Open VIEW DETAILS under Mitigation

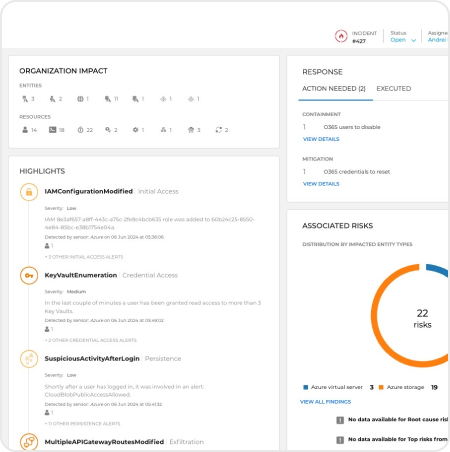tap(321, 184)
